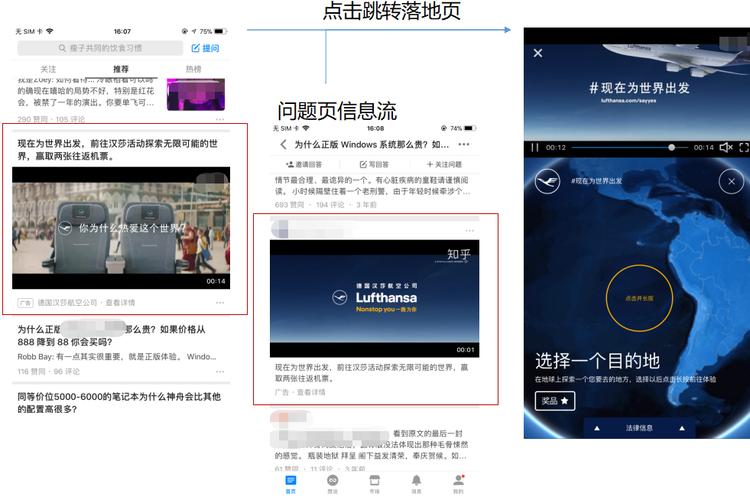750x500 pixels.
Task: Open the question page more options menu
Action: pos(464,144)
